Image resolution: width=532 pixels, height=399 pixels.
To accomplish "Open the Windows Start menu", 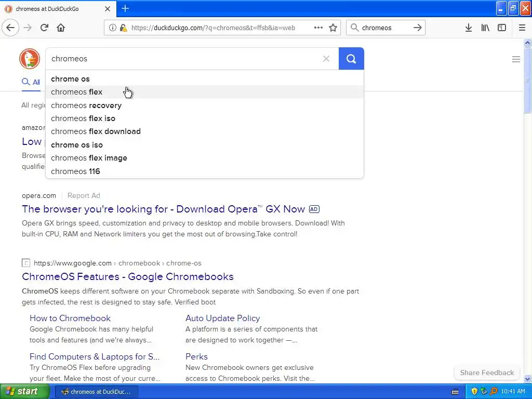I will pyautogui.click(x=25, y=392).
